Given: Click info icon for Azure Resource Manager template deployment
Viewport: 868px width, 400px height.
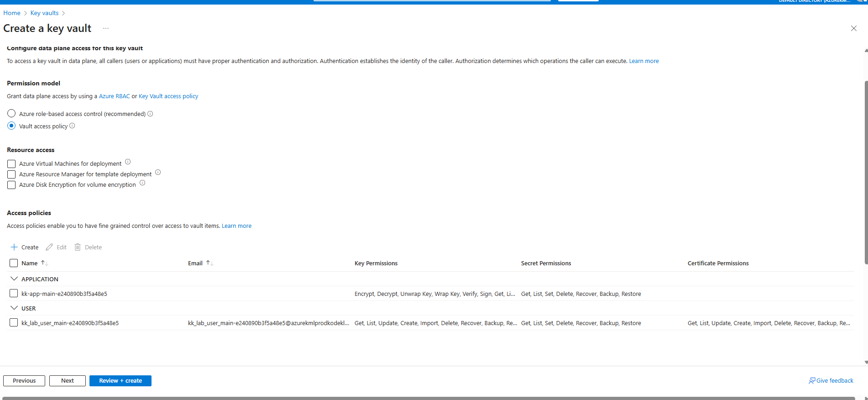Looking at the screenshot, I should coord(158,172).
